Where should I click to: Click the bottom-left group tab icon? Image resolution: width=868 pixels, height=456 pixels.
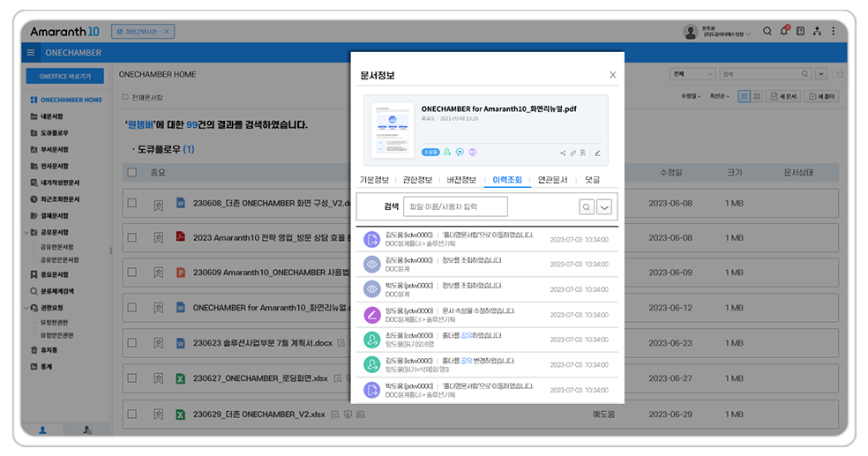(87, 430)
